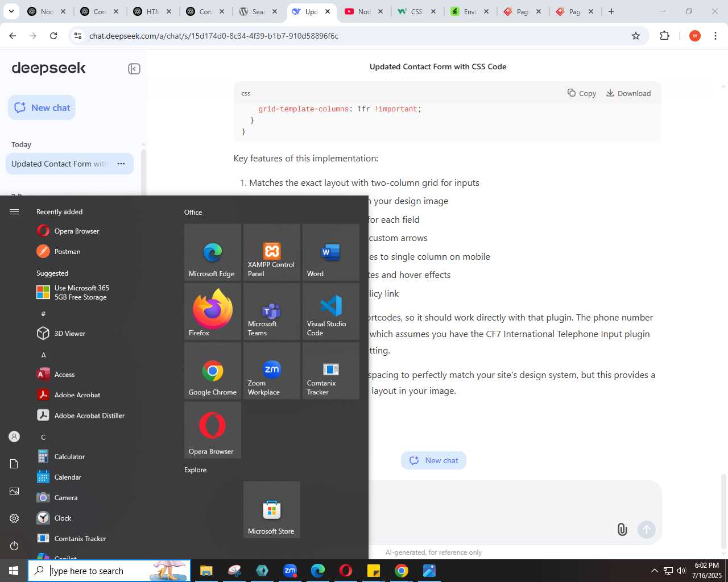The width and height of the screenshot is (728, 582).
Task: Open the three-dot options for Updated Contact Form chat
Action: coord(121,164)
